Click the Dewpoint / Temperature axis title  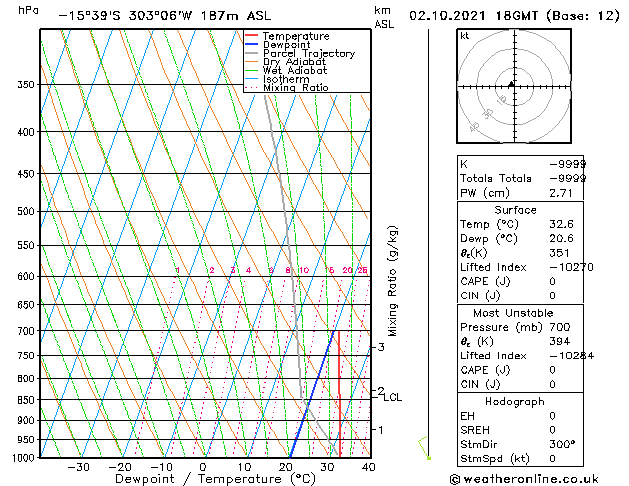(215, 479)
